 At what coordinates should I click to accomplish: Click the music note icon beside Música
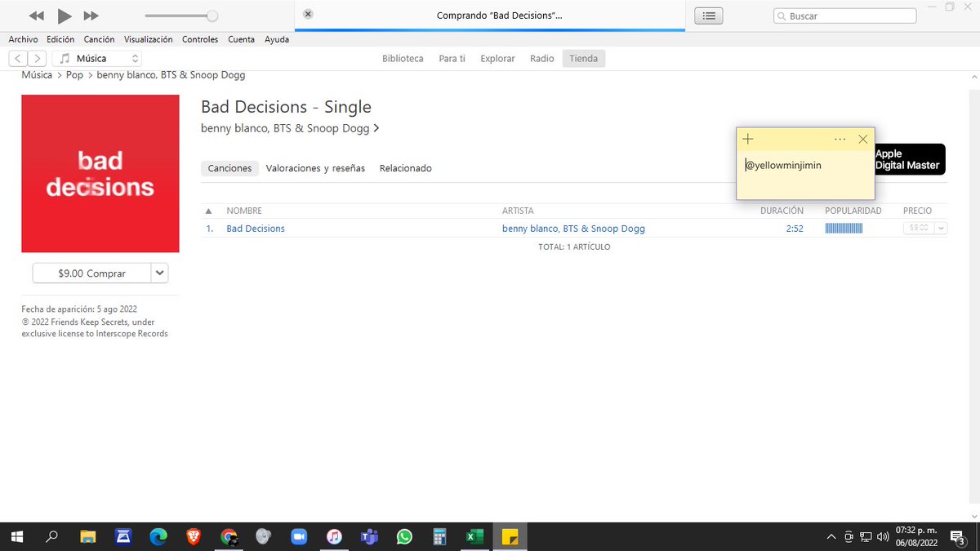click(x=64, y=57)
